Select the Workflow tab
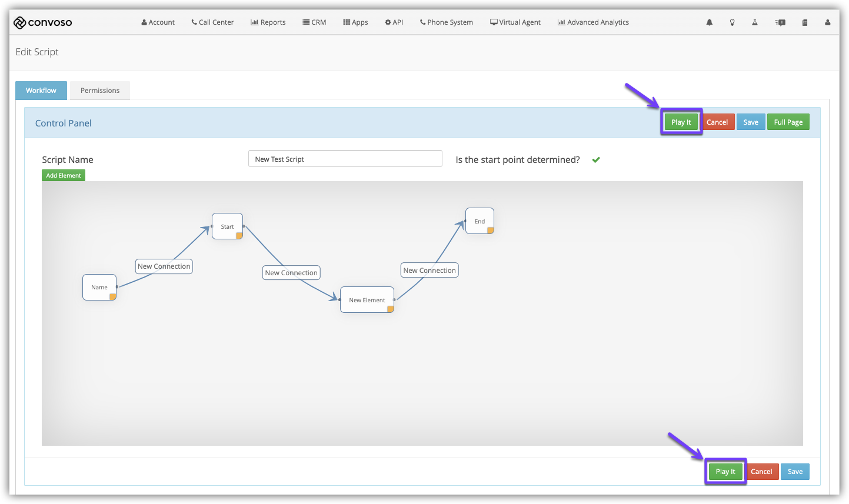Screen dimensions: 849x504 coord(41,91)
